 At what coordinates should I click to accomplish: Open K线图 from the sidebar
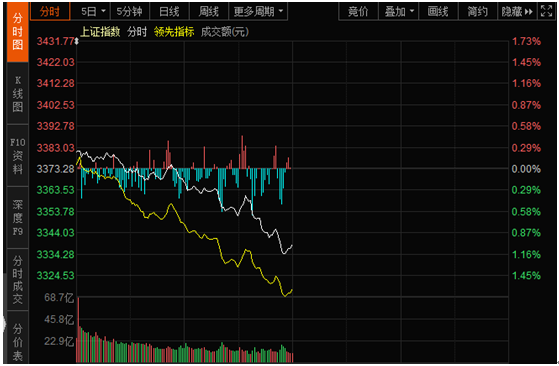coord(17,93)
